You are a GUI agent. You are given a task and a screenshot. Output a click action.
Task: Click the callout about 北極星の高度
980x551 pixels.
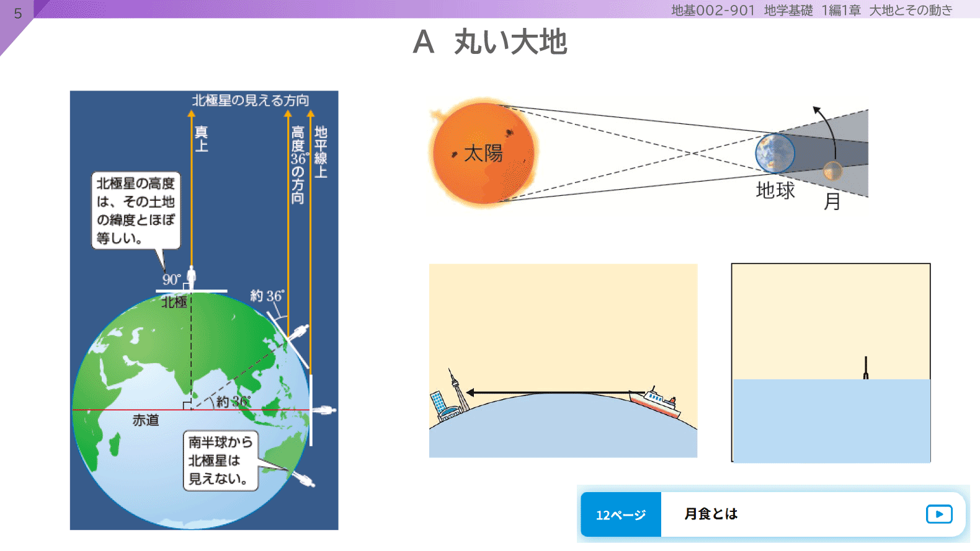tap(136, 211)
